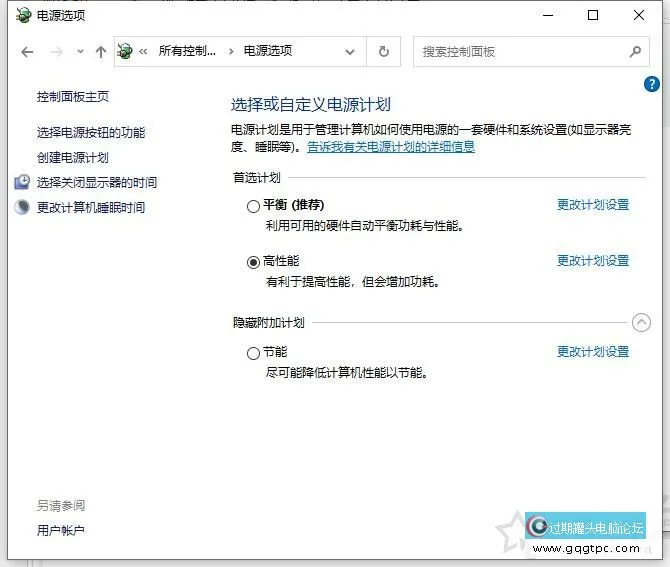Go back with the left arrow button

(x=27, y=52)
